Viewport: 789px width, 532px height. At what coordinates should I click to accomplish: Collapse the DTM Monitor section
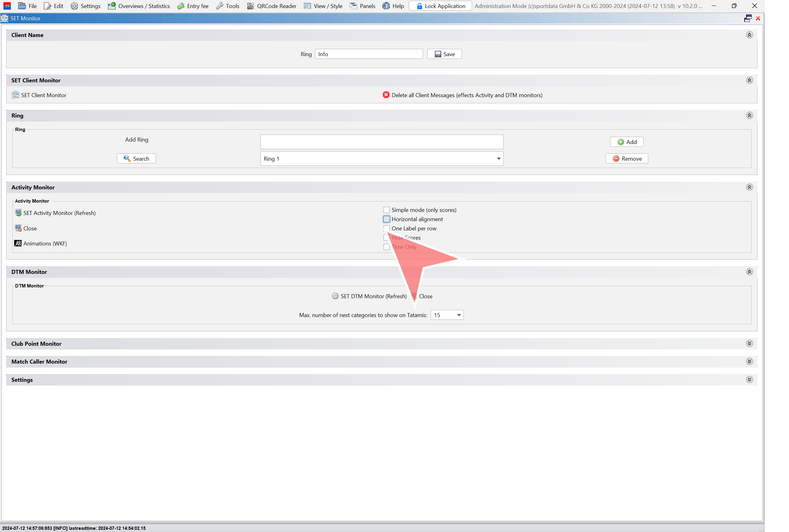[x=749, y=272]
